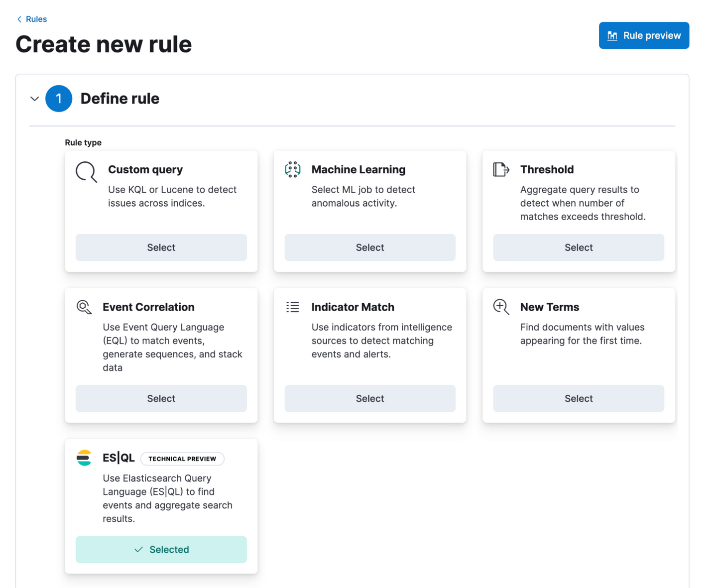Click the ES|QL Elastic logo icon
717x588 pixels.
(x=84, y=458)
